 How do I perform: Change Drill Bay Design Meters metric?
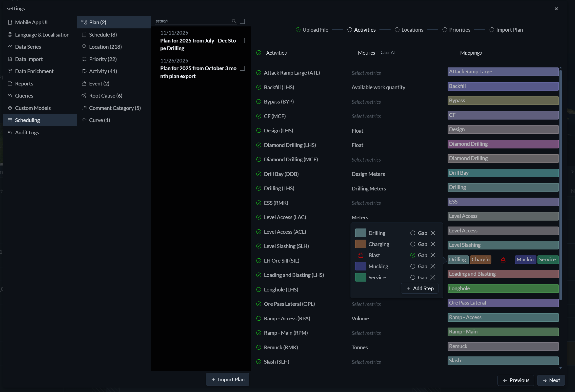[368, 174]
